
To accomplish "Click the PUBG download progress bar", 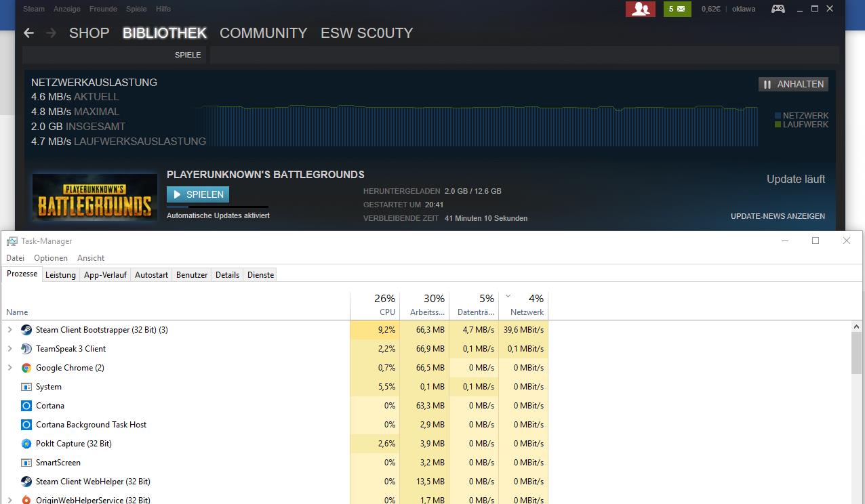I will click(218, 207).
